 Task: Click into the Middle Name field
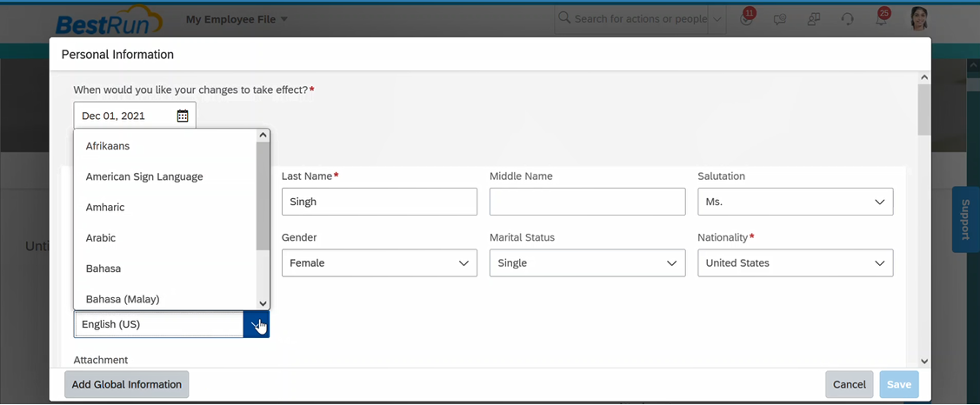[588, 202]
